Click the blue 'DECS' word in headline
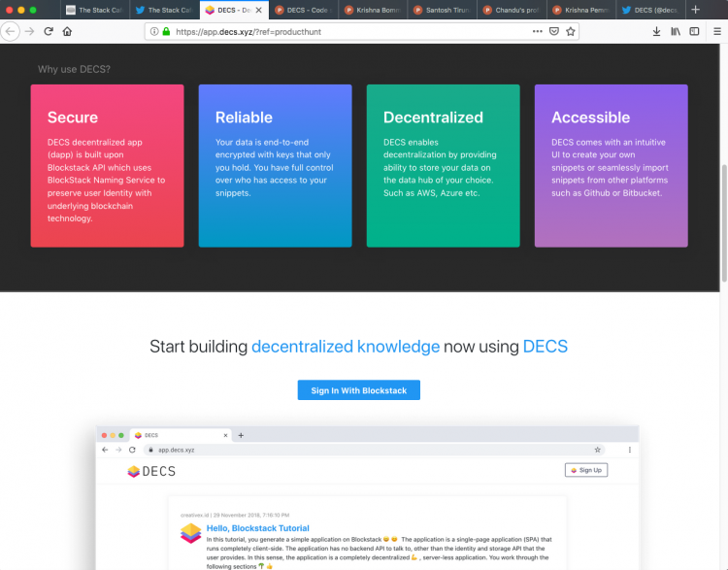Image resolution: width=728 pixels, height=570 pixels. coord(546,347)
